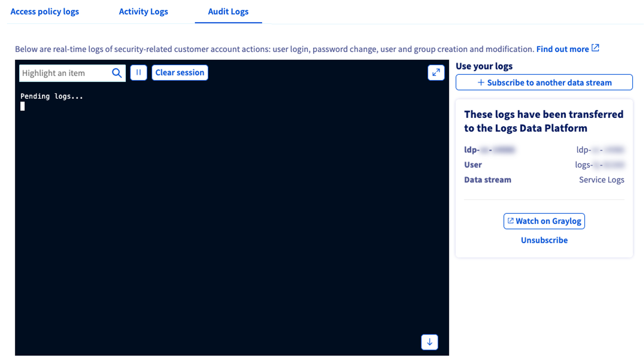This screenshot has width=644, height=360.
Task: Click the Use your logs heading
Action: [x=484, y=66]
